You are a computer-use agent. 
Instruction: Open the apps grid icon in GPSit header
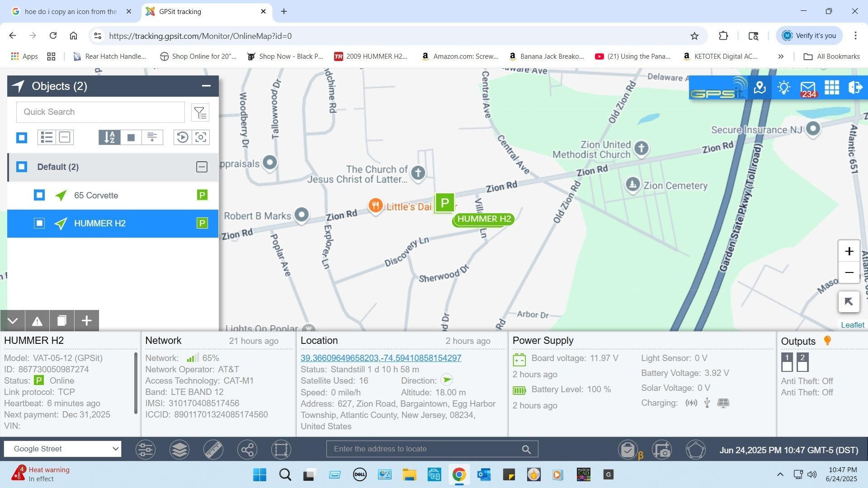click(x=831, y=88)
